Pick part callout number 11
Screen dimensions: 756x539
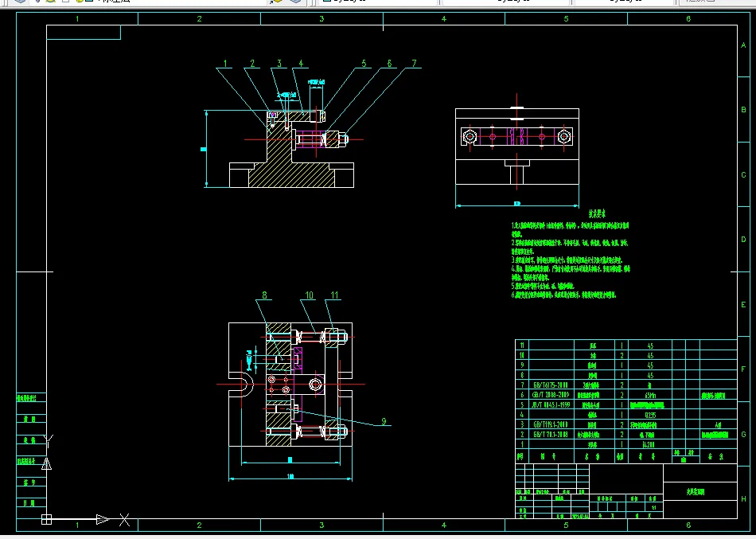[x=334, y=295]
